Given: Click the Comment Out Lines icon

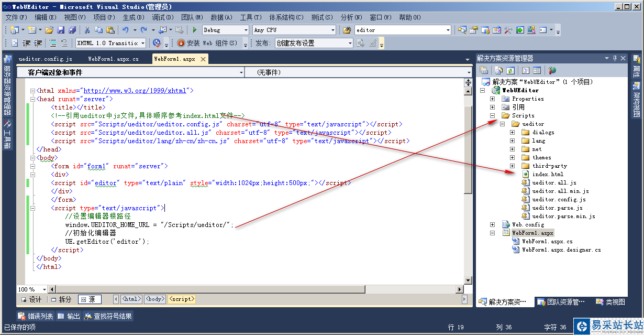Looking at the screenshot, I should 53,43.
